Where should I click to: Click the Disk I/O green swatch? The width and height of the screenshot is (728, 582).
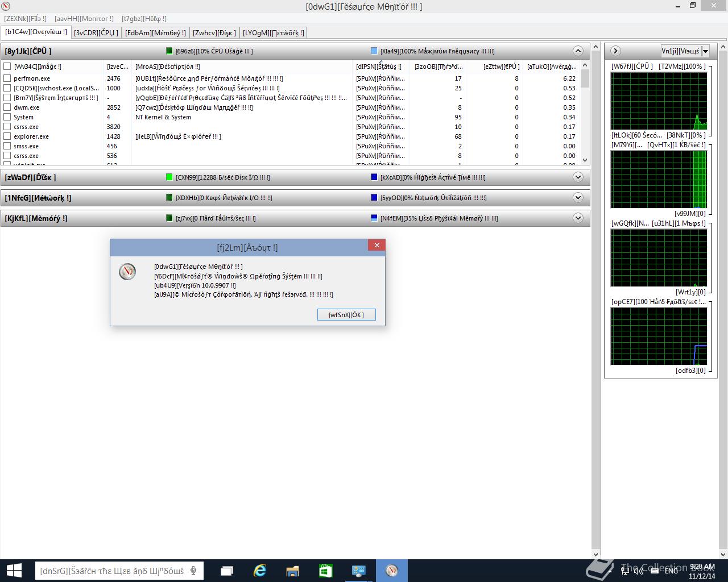(x=169, y=177)
